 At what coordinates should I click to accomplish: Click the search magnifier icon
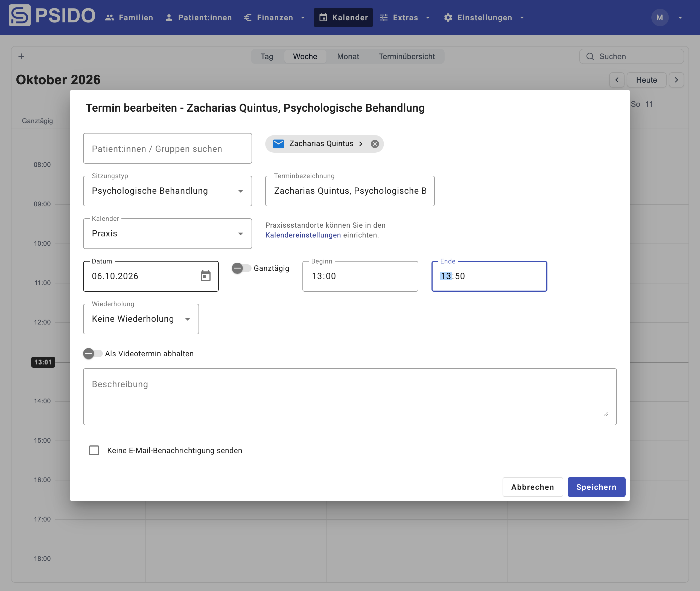click(590, 56)
